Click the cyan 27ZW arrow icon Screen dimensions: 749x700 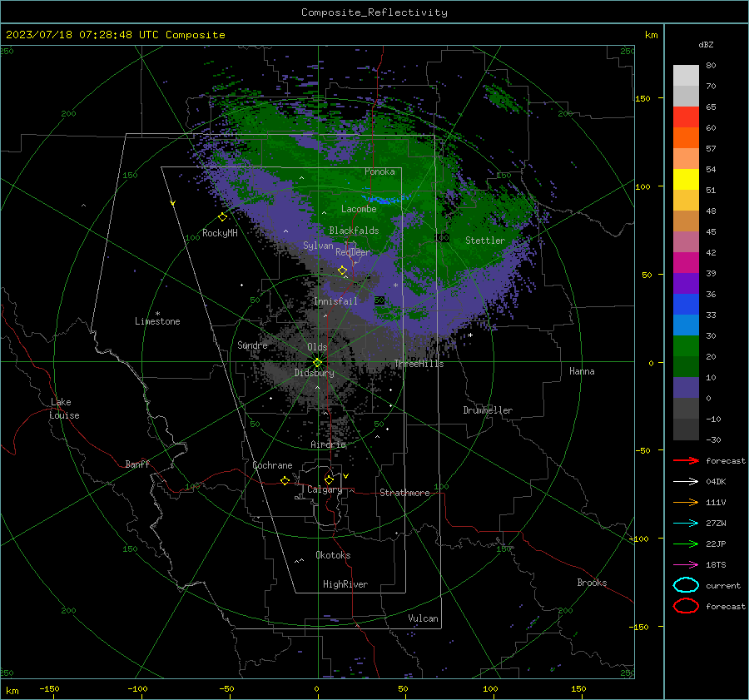[x=686, y=524]
